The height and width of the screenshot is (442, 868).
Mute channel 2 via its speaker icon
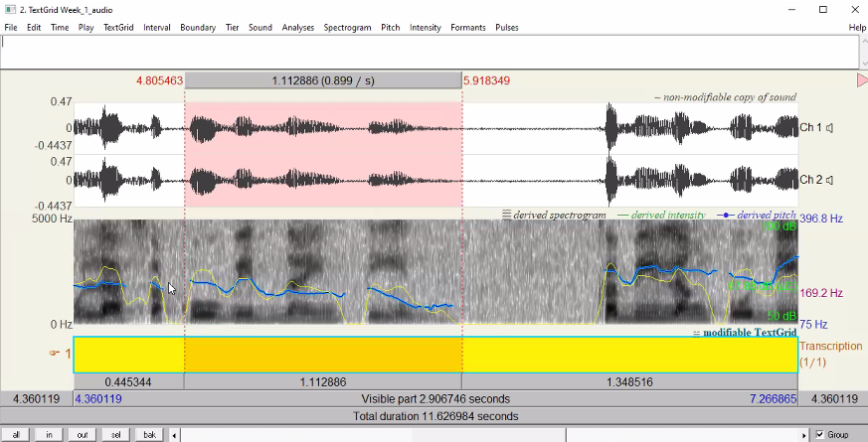[x=829, y=181]
